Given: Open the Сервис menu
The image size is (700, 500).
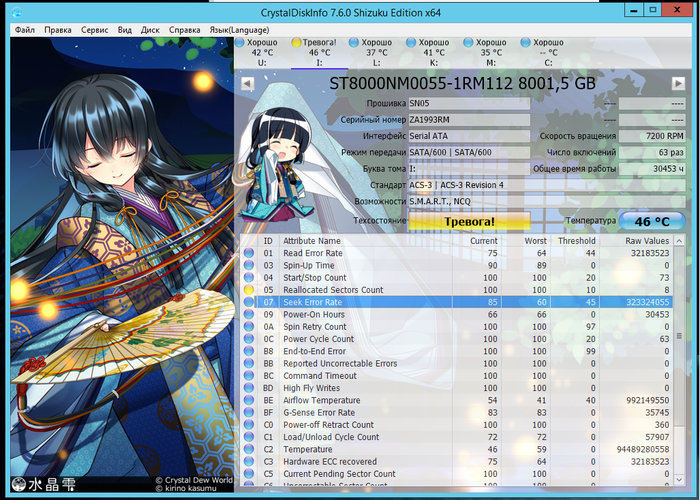Looking at the screenshot, I should 95,30.
